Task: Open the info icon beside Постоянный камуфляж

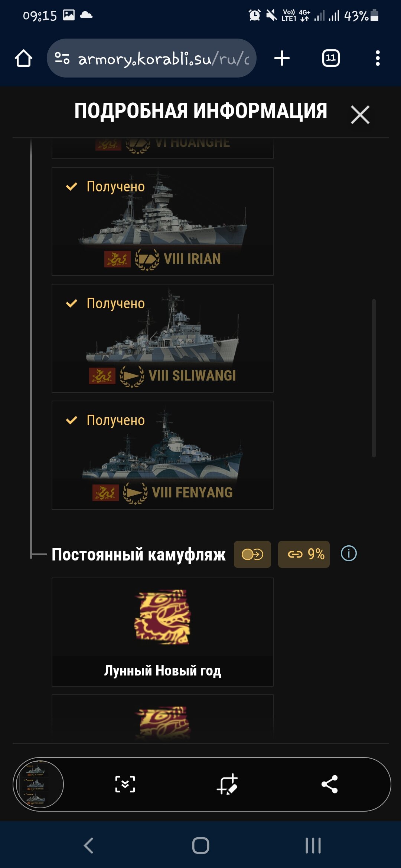Action: 349,554
